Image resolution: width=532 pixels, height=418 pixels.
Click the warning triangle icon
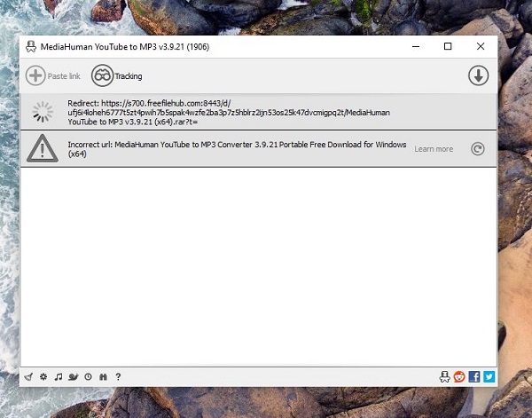tap(43, 148)
